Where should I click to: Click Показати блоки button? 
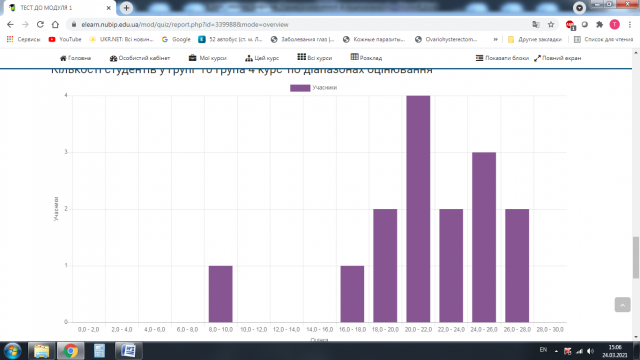[x=502, y=58]
